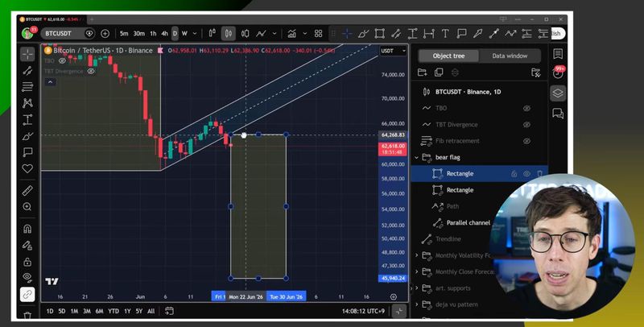This screenshot has height=327, width=644.
Task: Select the hollow candles chart style icon
Action: click(246, 34)
